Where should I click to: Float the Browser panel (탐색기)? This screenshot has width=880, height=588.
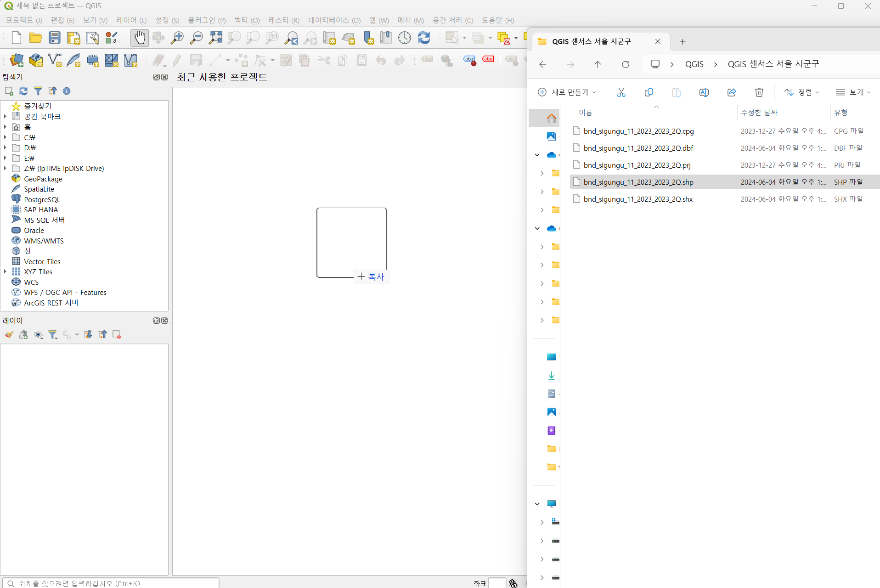[x=157, y=77]
